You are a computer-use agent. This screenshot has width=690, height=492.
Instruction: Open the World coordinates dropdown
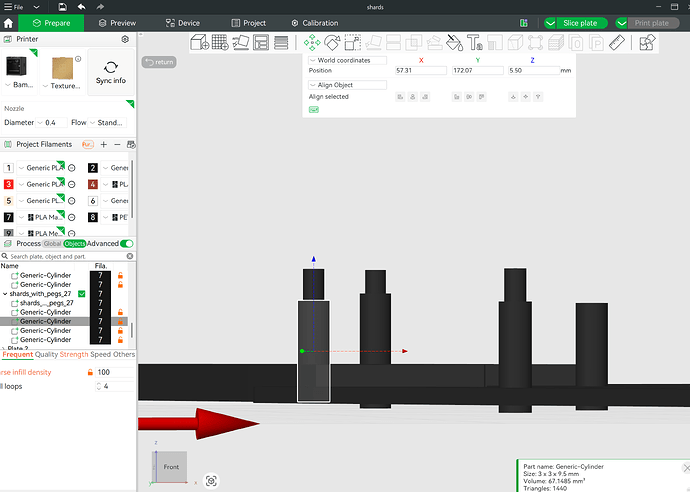pyautogui.click(x=347, y=60)
